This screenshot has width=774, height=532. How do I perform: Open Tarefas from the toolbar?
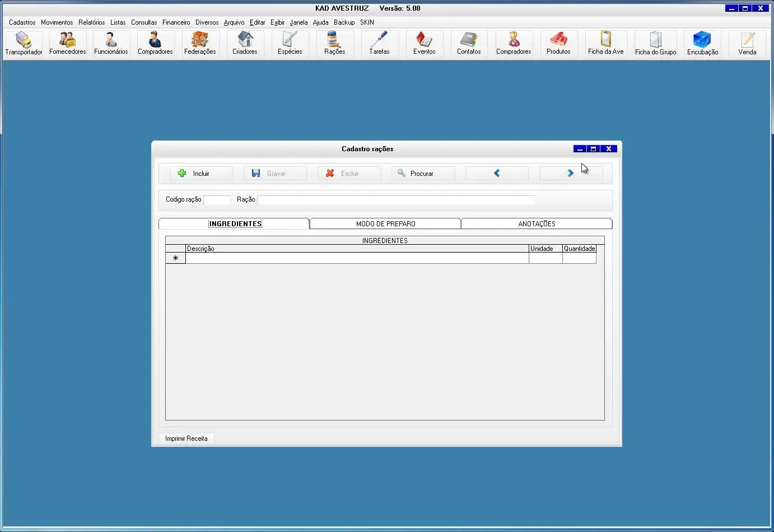click(379, 44)
